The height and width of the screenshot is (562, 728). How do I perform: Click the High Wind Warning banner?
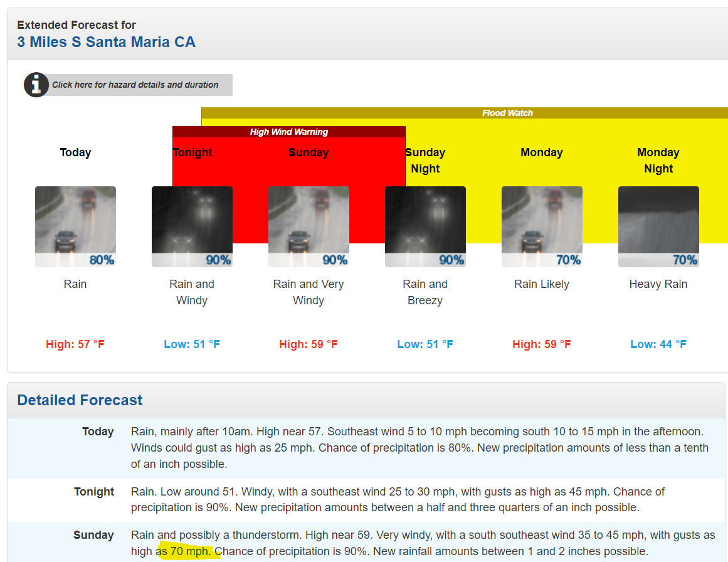tap(289, 132)
